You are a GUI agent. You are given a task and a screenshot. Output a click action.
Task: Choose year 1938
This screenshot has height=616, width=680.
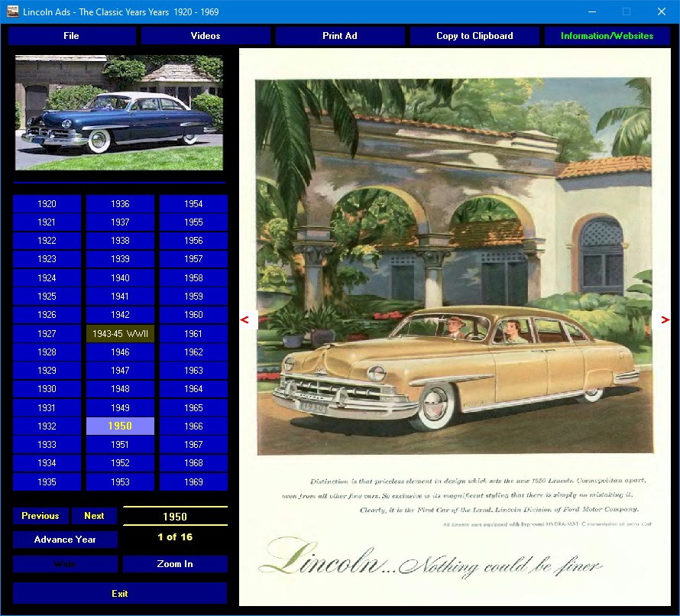(120, 241)
